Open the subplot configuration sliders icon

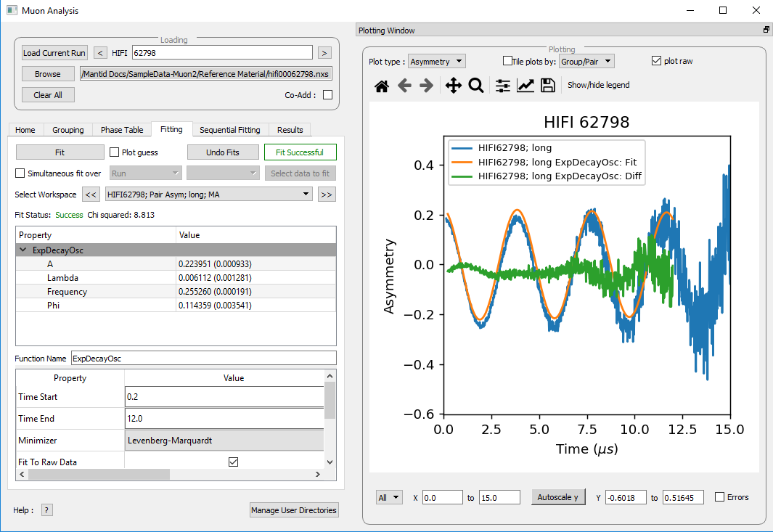coord(503,86)
